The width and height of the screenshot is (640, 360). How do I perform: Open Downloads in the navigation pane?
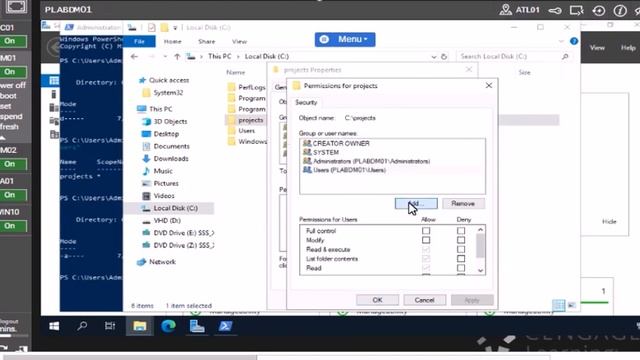(x=165, y=158)
